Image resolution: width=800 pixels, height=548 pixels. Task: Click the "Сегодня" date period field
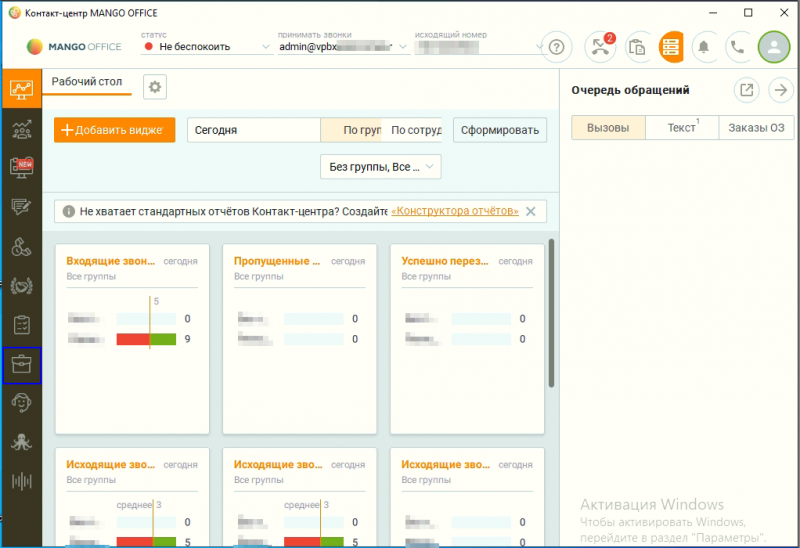coord(252,130)
